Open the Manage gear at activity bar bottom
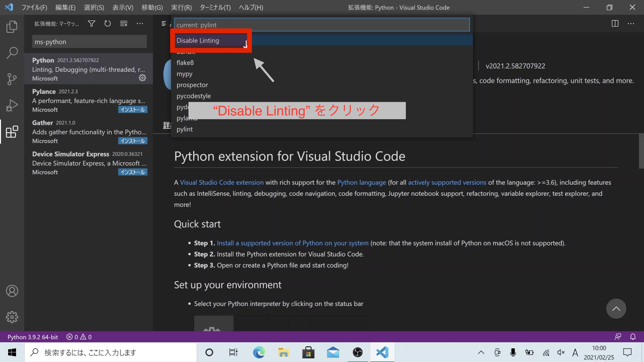 (x=12, y=317)
